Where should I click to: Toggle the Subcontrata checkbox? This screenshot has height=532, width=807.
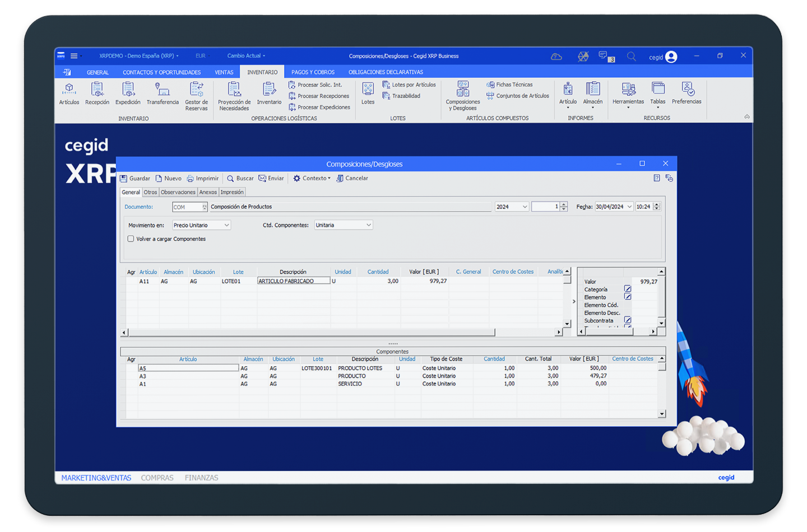(x=628, y=320)
